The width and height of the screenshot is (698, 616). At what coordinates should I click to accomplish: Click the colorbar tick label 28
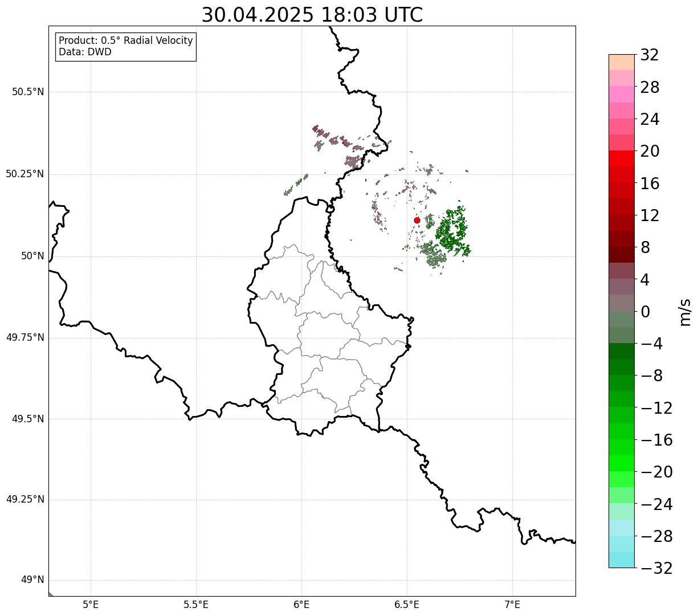(650, 88)
